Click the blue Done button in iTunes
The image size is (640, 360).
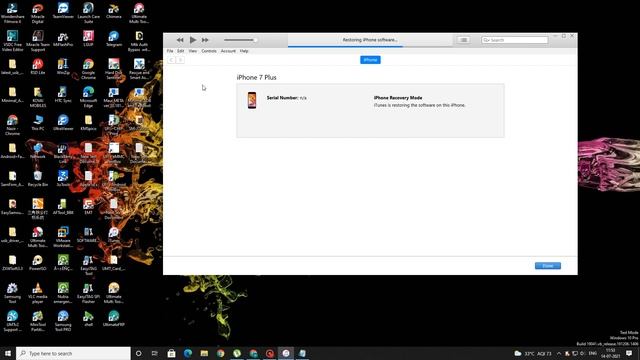pyautogui.click(x=548, y=266)
